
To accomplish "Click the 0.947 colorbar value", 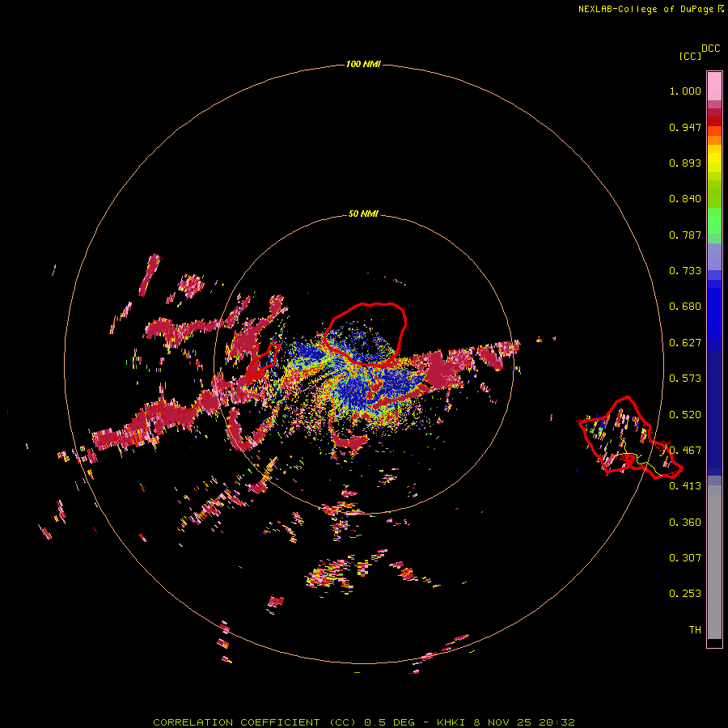I will [685, 127].
